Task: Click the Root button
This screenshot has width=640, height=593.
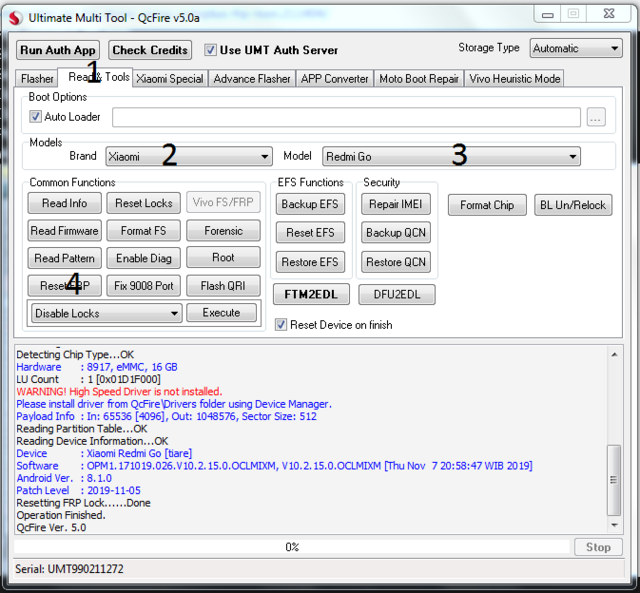Action: point(223,258)
